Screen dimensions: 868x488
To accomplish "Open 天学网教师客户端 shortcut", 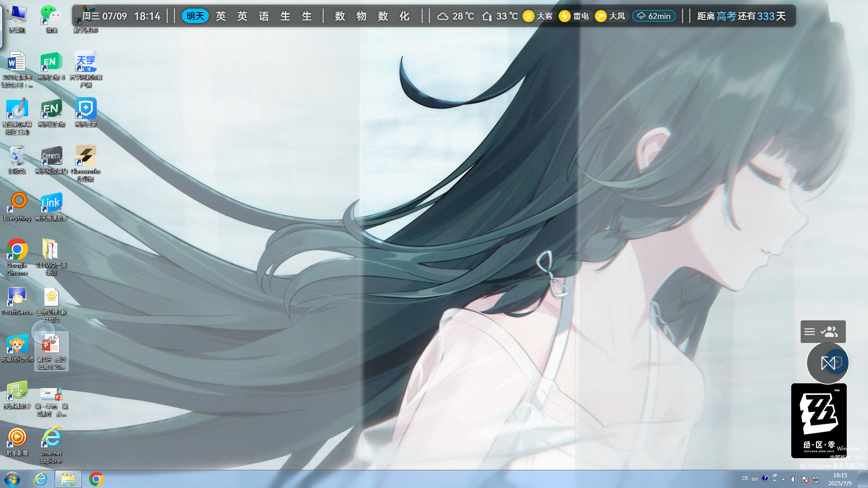I will tap(86, 70).
